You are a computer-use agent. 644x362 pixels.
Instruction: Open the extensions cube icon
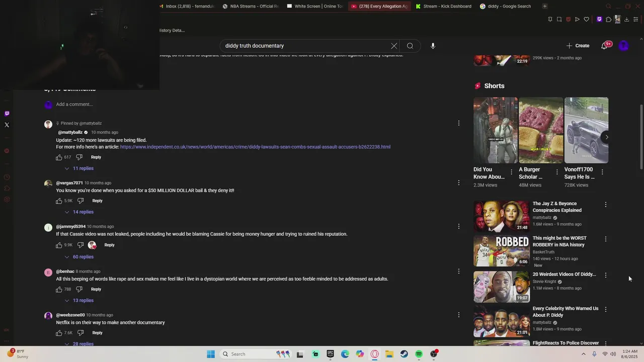coord(608,20)
